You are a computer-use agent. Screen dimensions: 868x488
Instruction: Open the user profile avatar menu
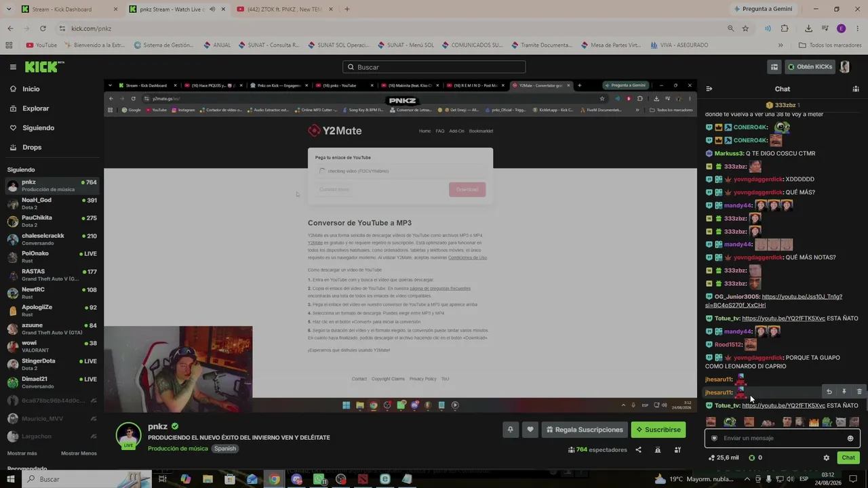pyautogui.click(x=845, y=67)
